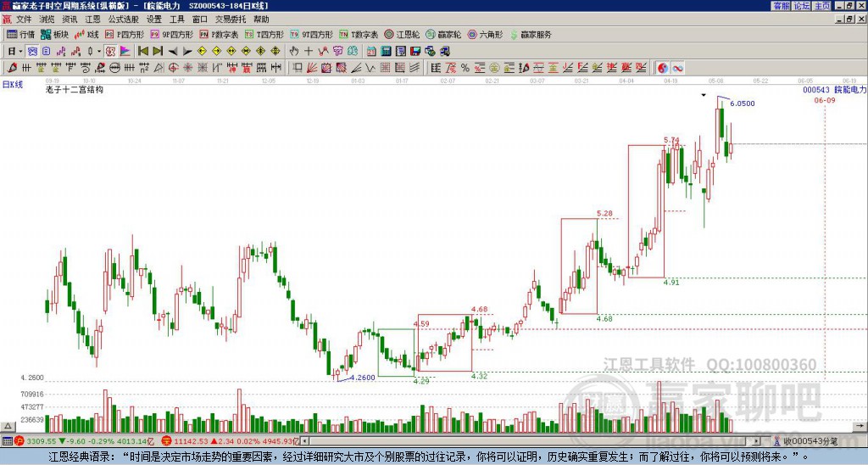Expand the candlestick style dropdown arrow

coord(99,52)
